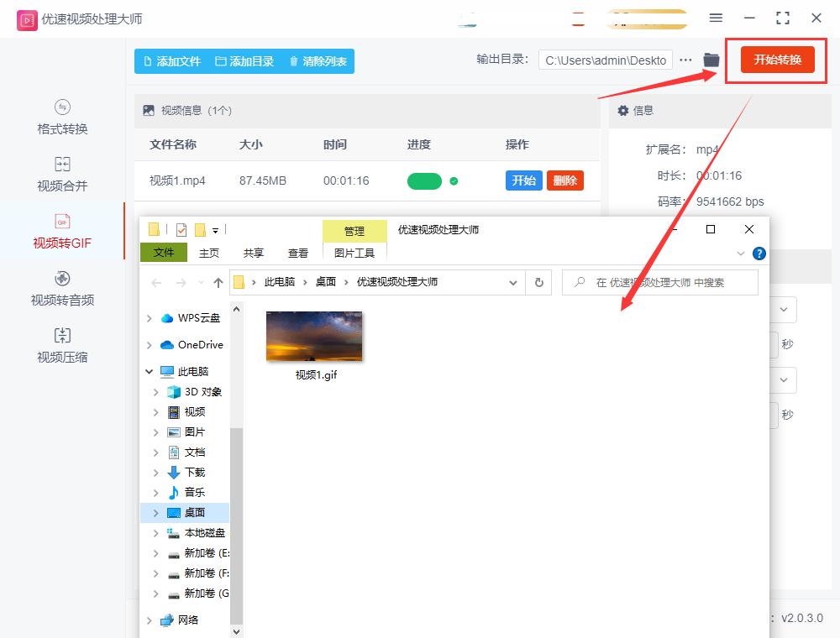Select the 视频1.gif thumbnail
Viewport: 840px width, 638px height.
click(x=314, y=335)
